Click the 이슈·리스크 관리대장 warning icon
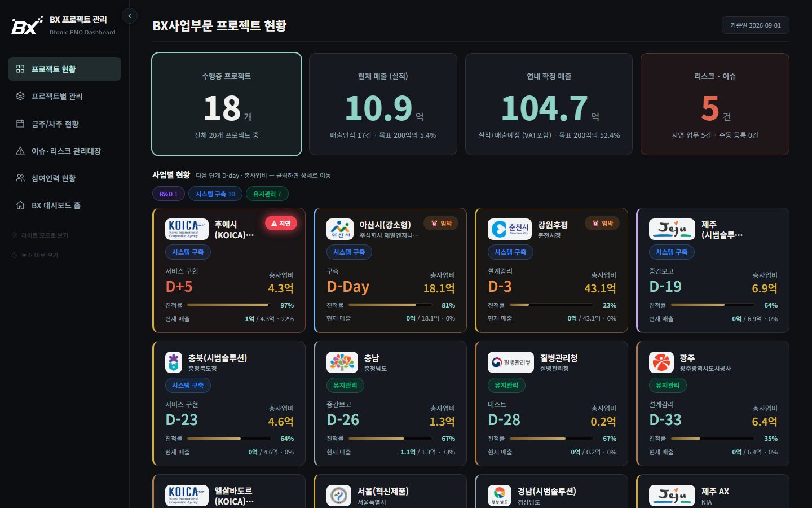 point(20,151)
